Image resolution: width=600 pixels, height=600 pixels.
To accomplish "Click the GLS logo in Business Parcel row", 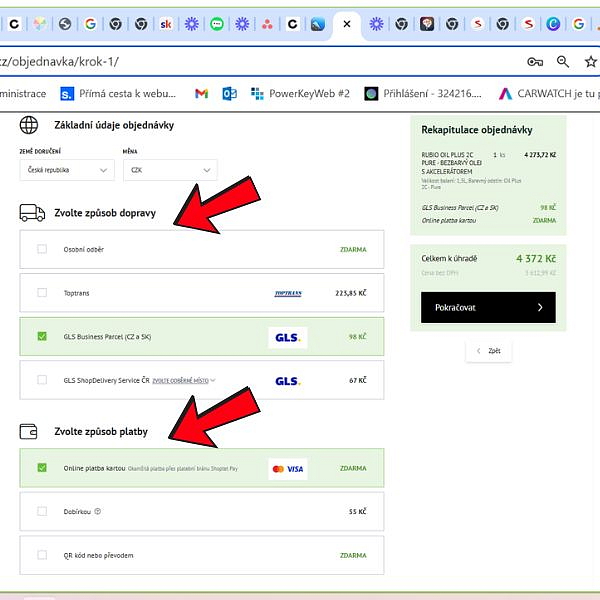I will tap(288, 338).
